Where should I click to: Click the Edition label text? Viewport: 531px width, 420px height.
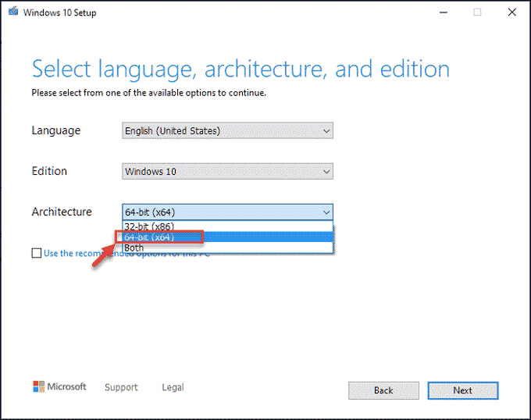click(x=49, y=171)
